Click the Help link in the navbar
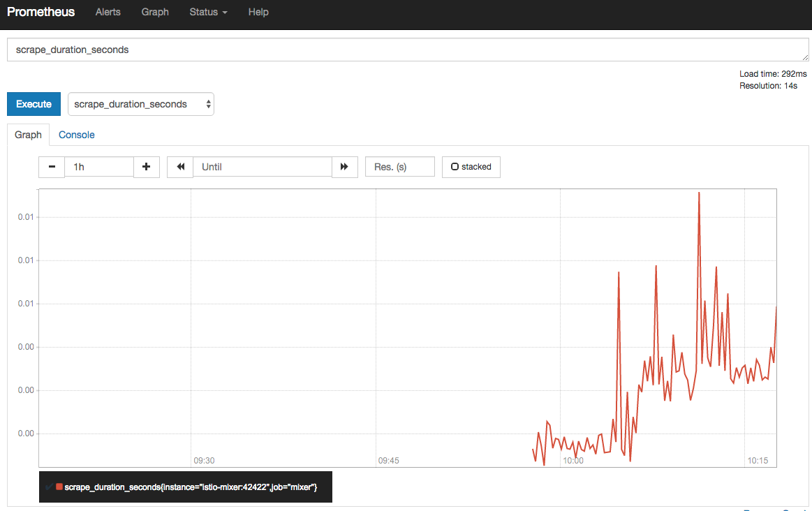This screenshot has width=812, height=511. pyautogui.click(x=258, y=12)
